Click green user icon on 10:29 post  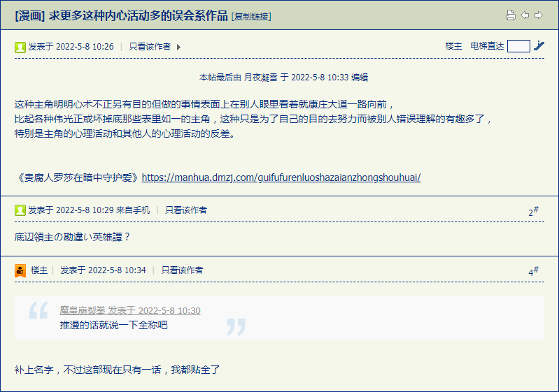point(20,210)
